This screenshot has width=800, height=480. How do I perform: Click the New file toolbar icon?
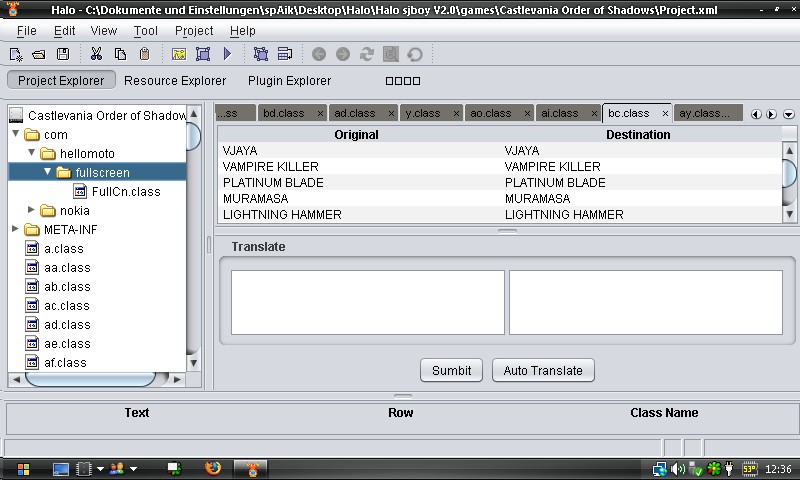[x=16, y=54]
